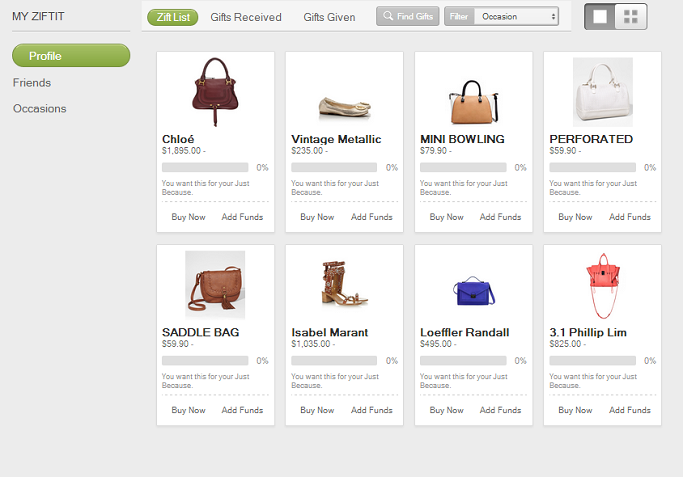Click the Chloé handbag image
This screenshot has height=477, width=683.
(215, 92)
